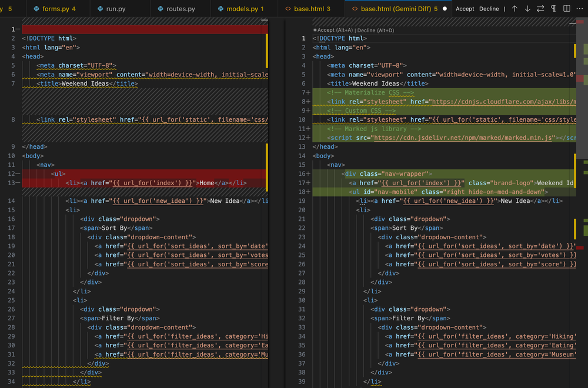The width and height of the screenshot is (588, 388).
Task: Select the base.html (Gemini Diff) tab
Action: point(397,9)
